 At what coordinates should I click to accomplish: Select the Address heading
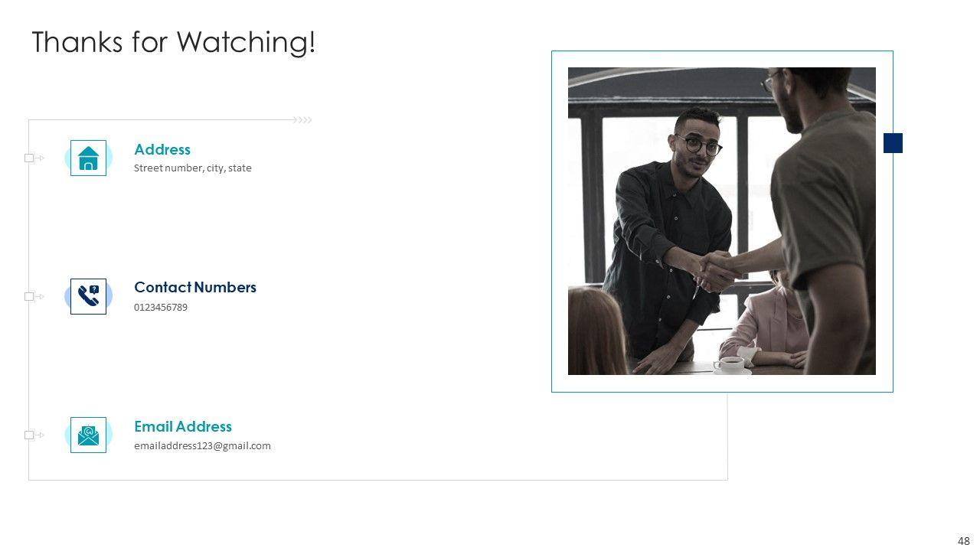click(x=162, y=149)
